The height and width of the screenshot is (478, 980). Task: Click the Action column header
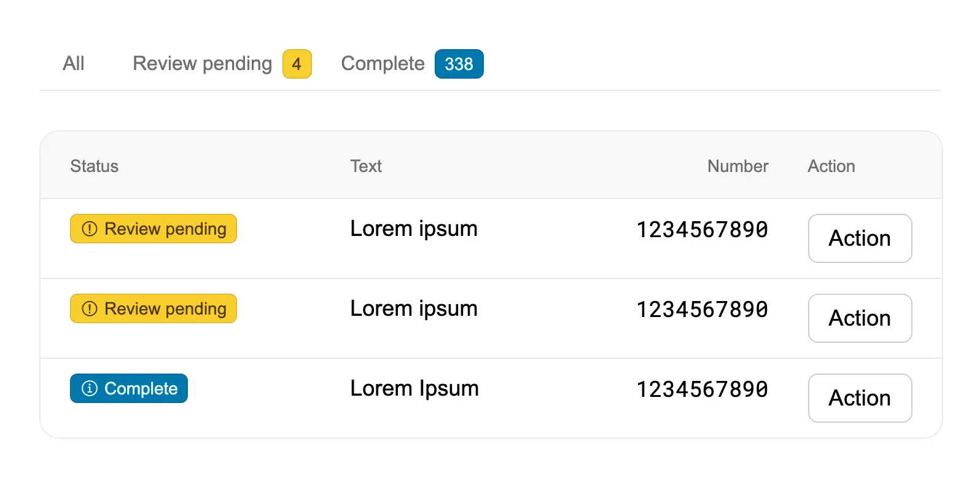point(831,167)
